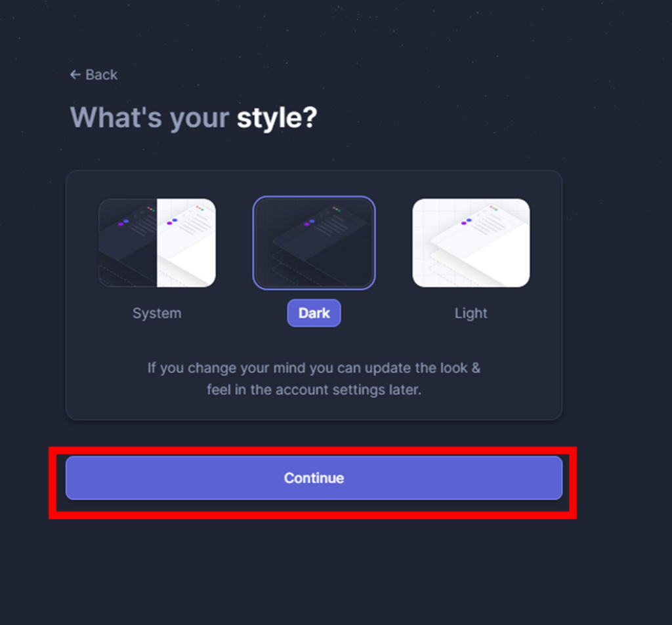Viewport: 672px width, 625px height.
Task: Choose the System label under the split preview
Action: [157, 313]
